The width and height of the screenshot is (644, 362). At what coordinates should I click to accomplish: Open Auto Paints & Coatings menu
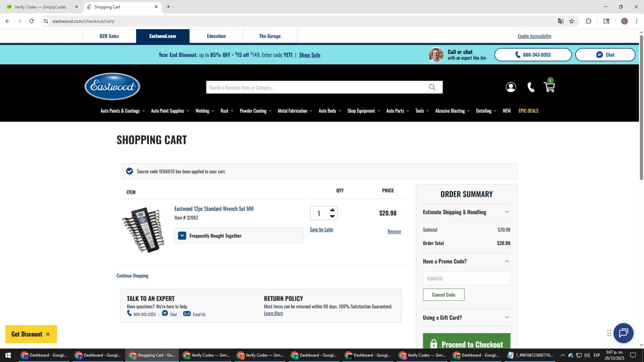[122, 111]
